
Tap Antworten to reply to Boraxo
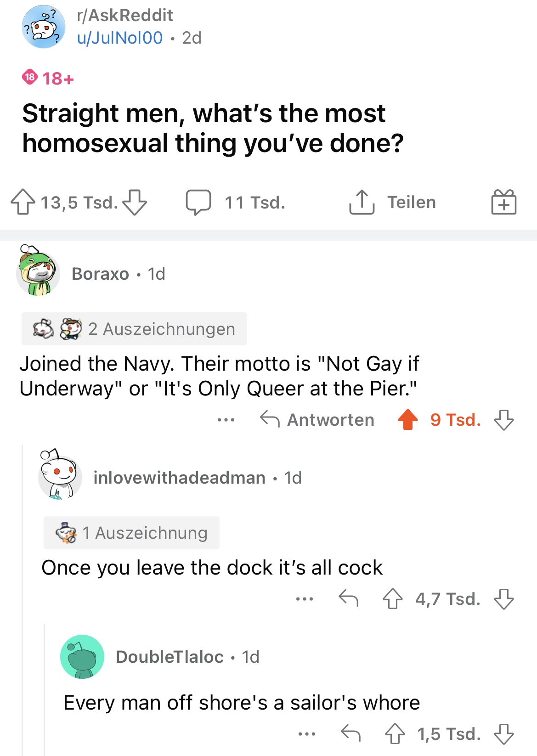[x=317, y=420]
